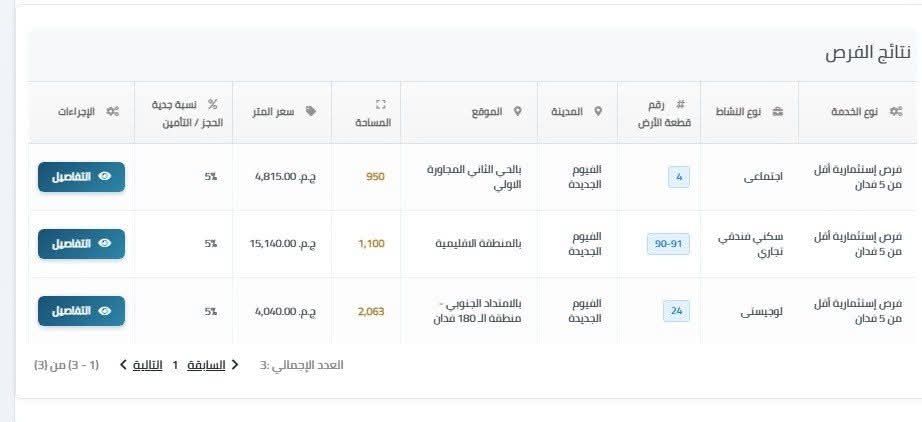922x422 pixels.
Task: Click the price tag icon beside سعر المتر
Action: [x=311, y=112]
